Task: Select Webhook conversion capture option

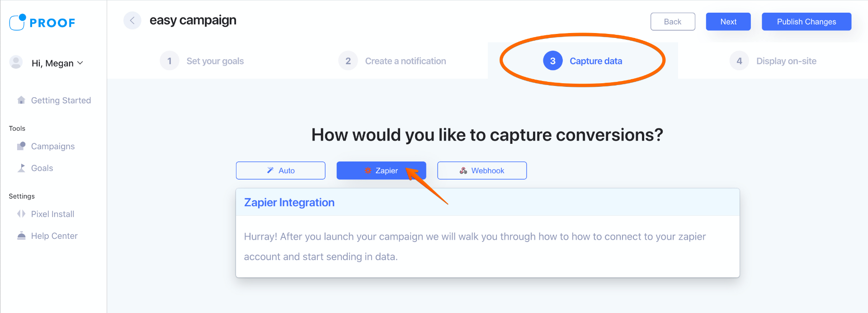Action: tap(482, 171)
